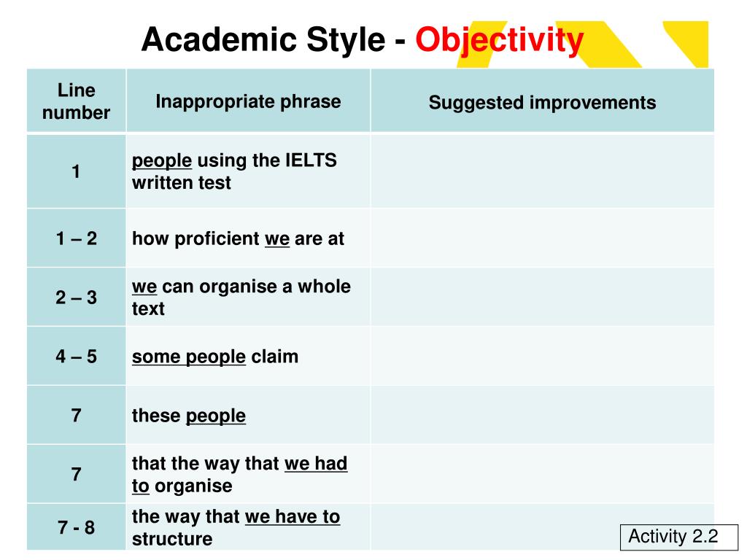Select the 'Inappropriate phrase' column header
747x560 pixels.
[248, 101]
